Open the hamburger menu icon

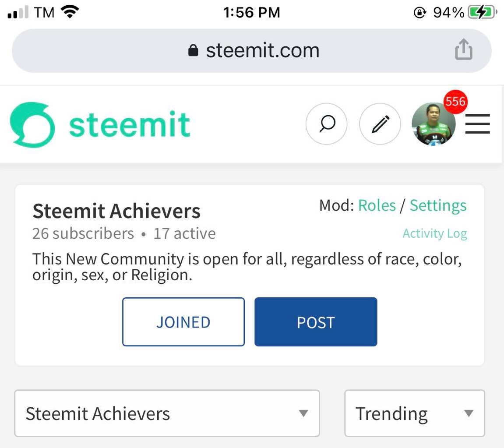point(477,124)
